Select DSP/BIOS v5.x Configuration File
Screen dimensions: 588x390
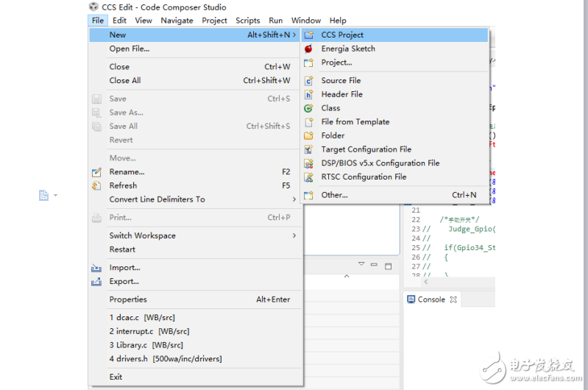(380, 163)
